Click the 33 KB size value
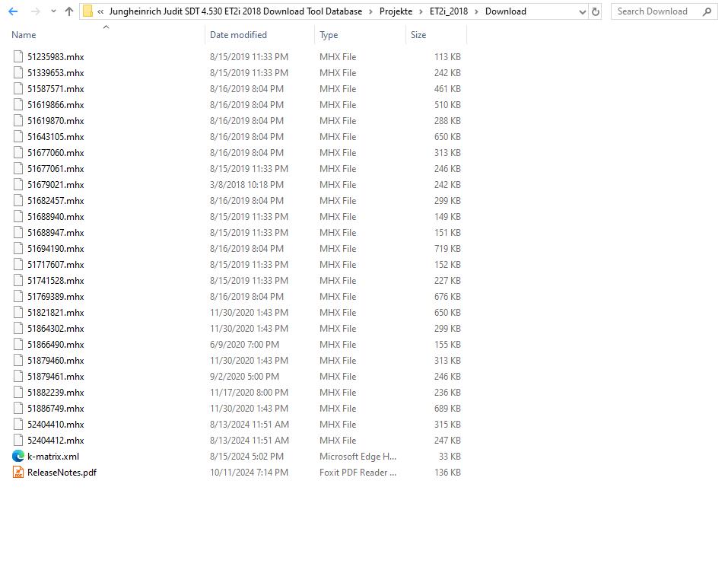 450,456
